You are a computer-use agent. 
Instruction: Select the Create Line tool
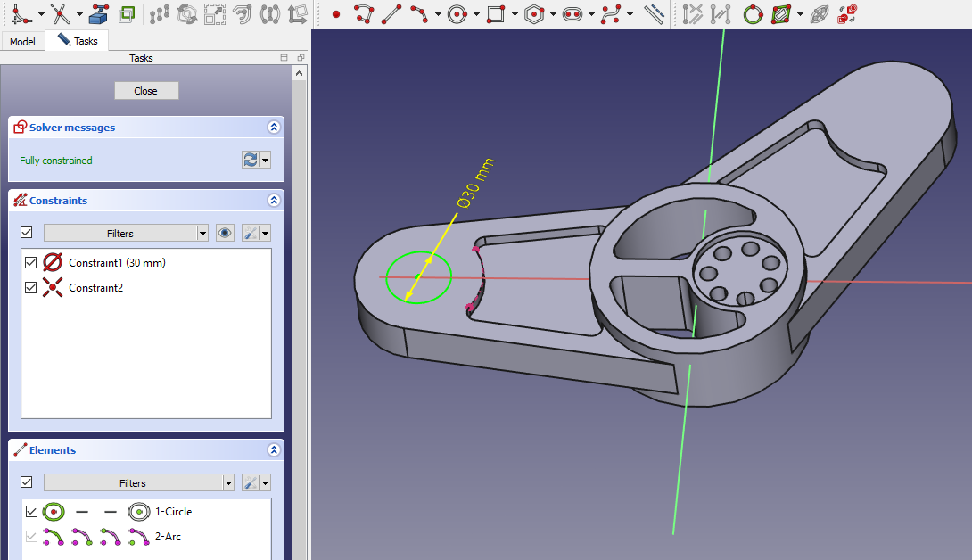click(x=391, y=14)
